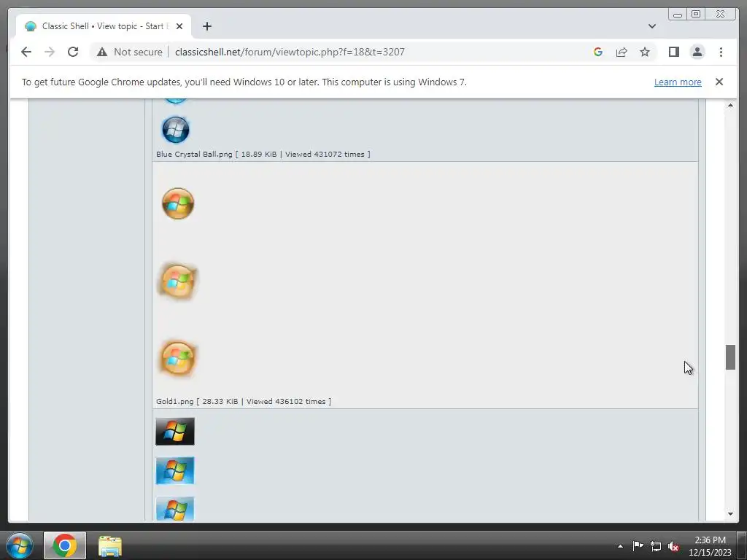The height and width of the screenshot is (560, 747).
Task: Go back to the previous page
Action: [26, 52]
